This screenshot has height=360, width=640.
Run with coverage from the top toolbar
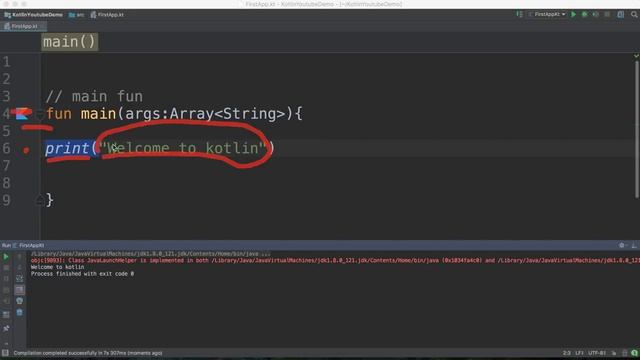(x=596, y=15)
